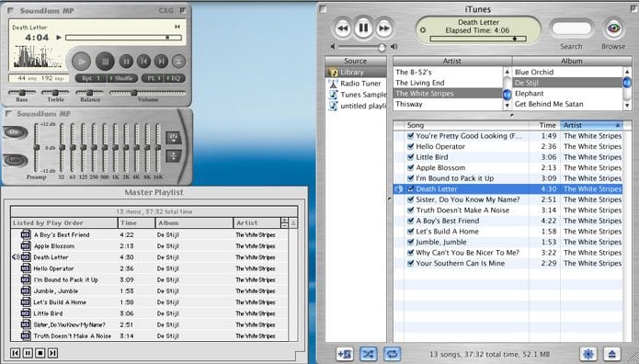Open the PL playlist window button

point(152,78)
